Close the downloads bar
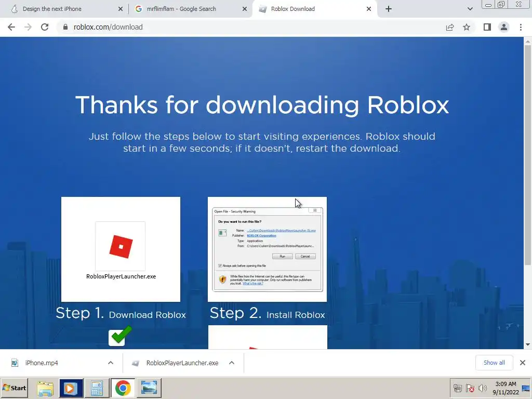The height and width of the screenshot is (399, 532). pos(523,363)
